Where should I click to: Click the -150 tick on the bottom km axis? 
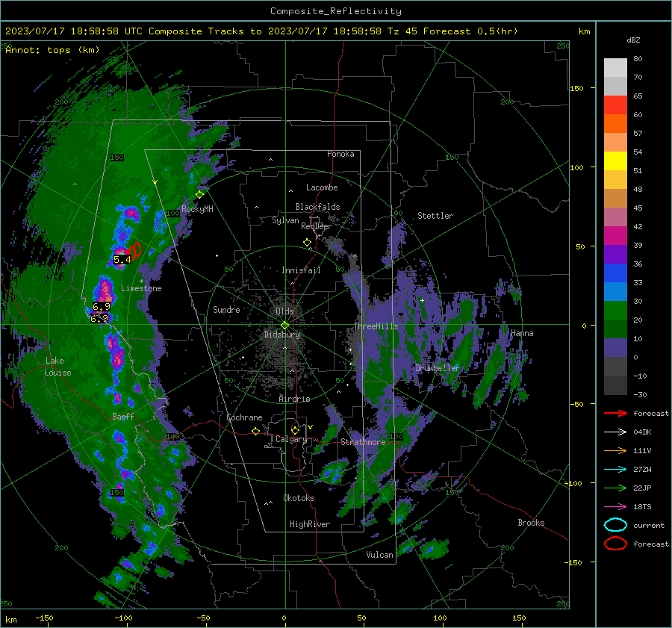pos(44,618)
